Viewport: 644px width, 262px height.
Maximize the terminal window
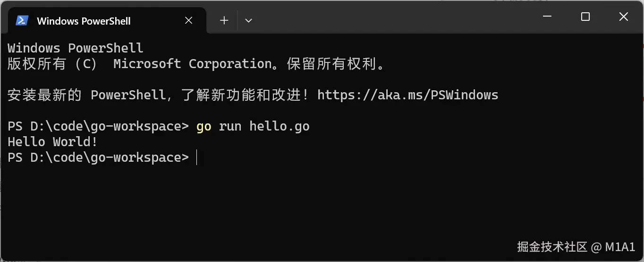[585, 17]
